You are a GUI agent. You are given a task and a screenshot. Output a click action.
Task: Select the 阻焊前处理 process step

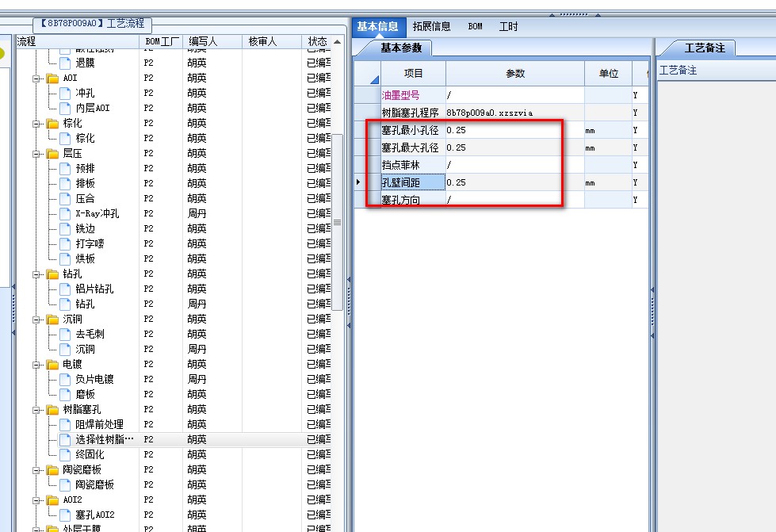click(x=99, y=425)
